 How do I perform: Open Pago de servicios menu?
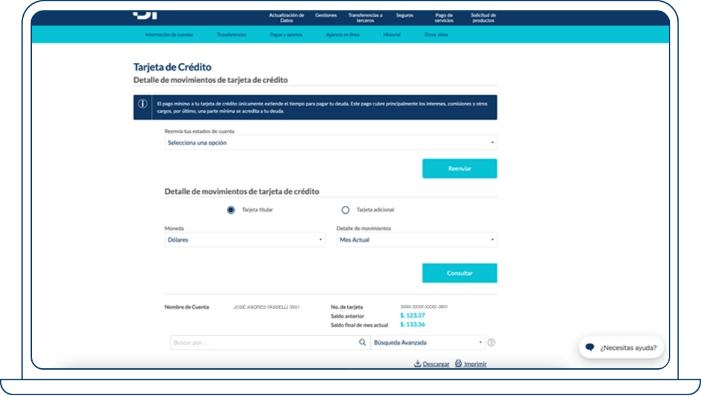click(x=444, y=18)
